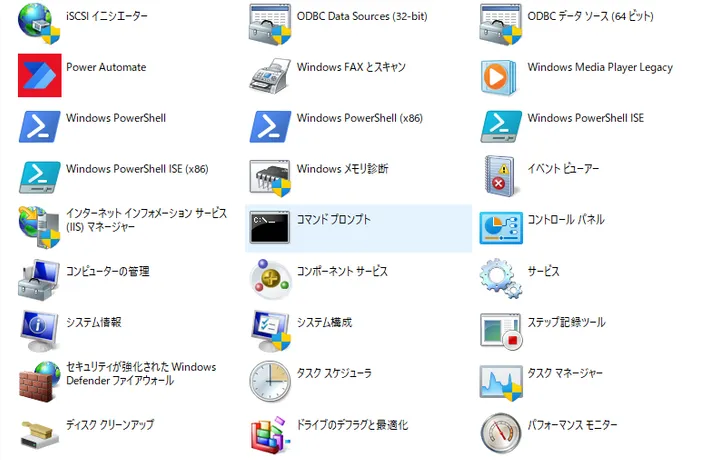Select the "コンポーネント サービス" text label
The width and height of the screenshot is (720, 467).
point(342,271)
